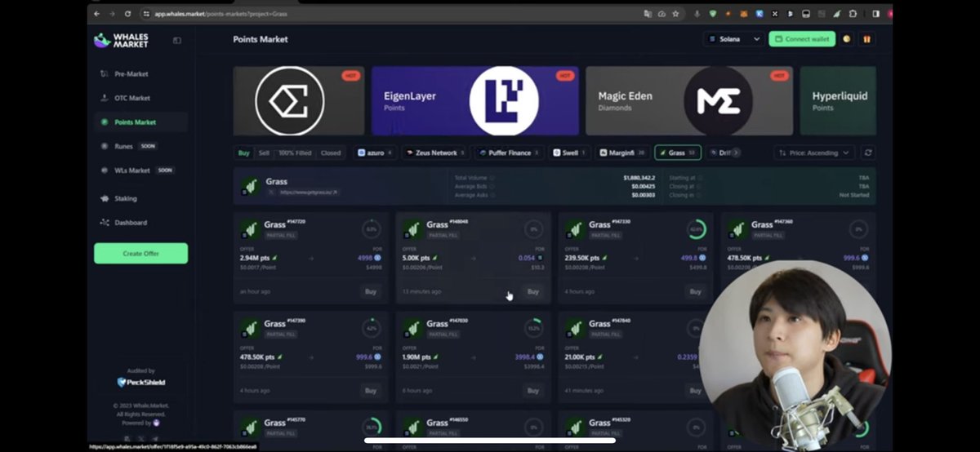Click fill progress circle on 2.94M pts offer
Image resolution: width=980 pixels, height=452 pixels.
point(372,229)
